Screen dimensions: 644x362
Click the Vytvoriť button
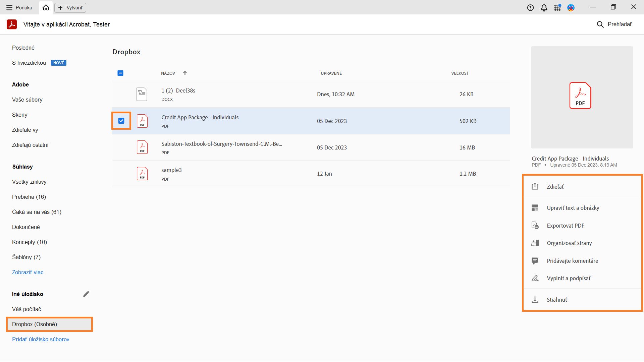click(x=70, y=7)
